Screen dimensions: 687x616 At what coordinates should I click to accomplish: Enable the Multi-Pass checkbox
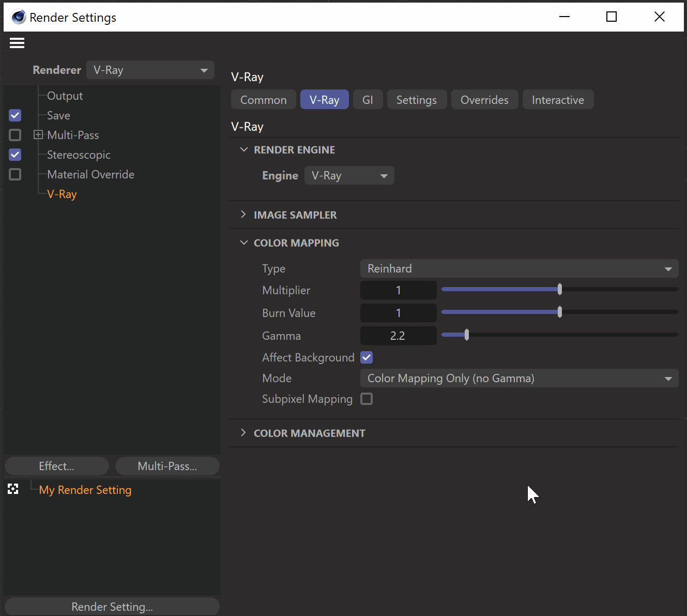pos(15,135)
